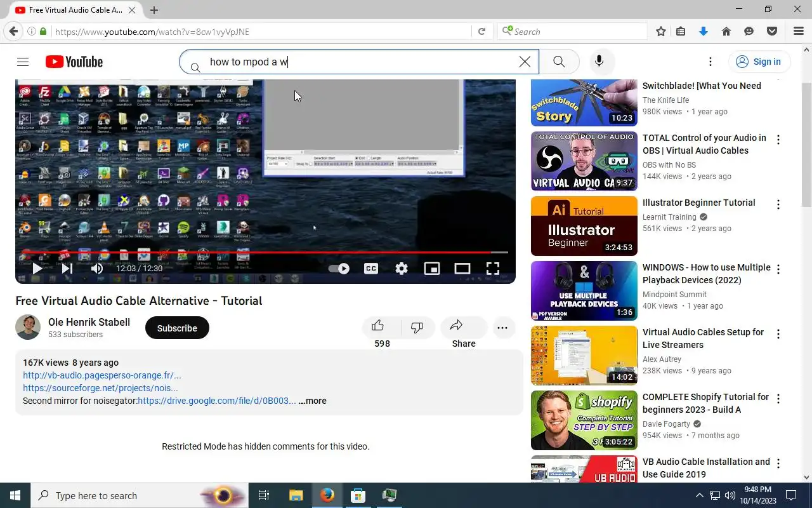
Task: Clear the search text with X
Action: 525,62
